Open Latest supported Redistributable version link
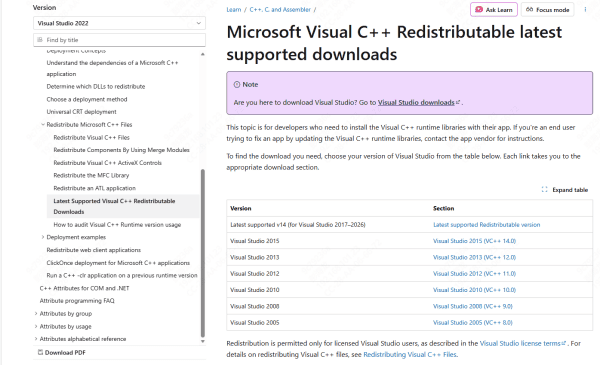 click(486, 225)
